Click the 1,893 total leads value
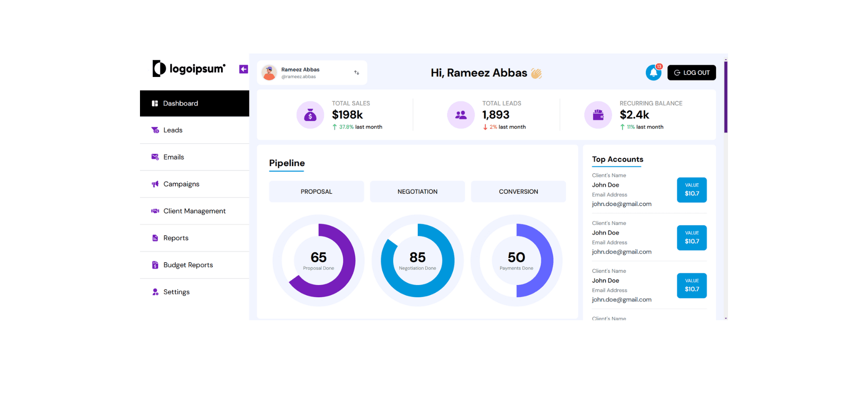Screen dimensions: 868x400 click(x=496, y=115)
